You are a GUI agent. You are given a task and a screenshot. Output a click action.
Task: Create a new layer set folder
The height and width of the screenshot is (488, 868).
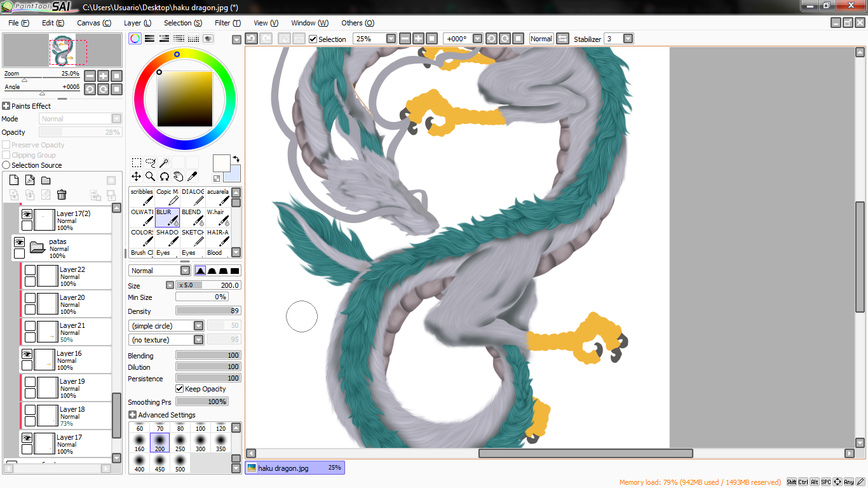(x=46, y=180)
